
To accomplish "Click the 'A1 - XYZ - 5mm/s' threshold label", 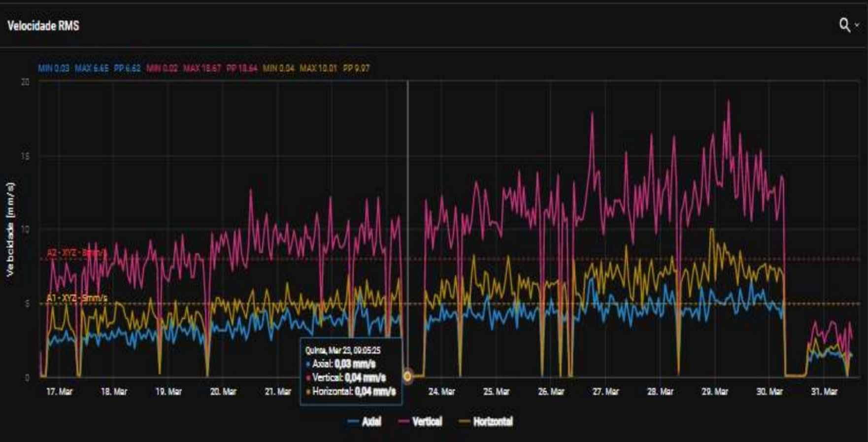I will tap(77, 298).
